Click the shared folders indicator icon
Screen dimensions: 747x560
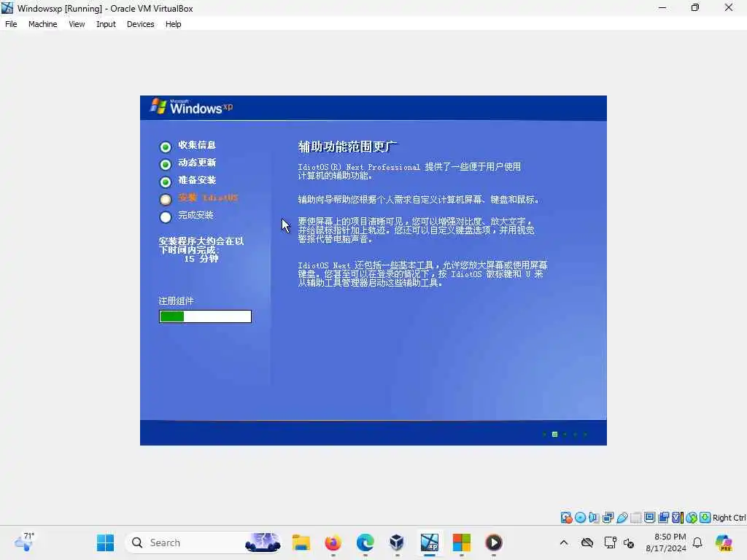635,518
